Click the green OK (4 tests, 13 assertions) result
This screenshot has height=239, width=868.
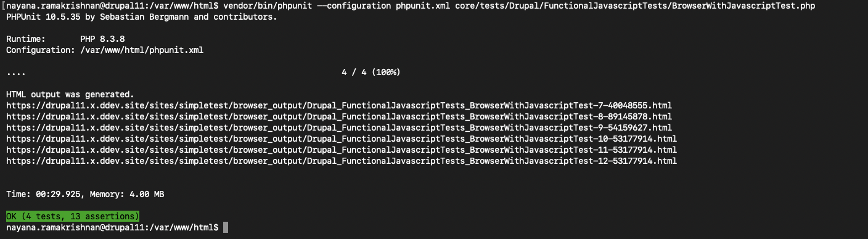pyautogui.click(x=73, y=216)
